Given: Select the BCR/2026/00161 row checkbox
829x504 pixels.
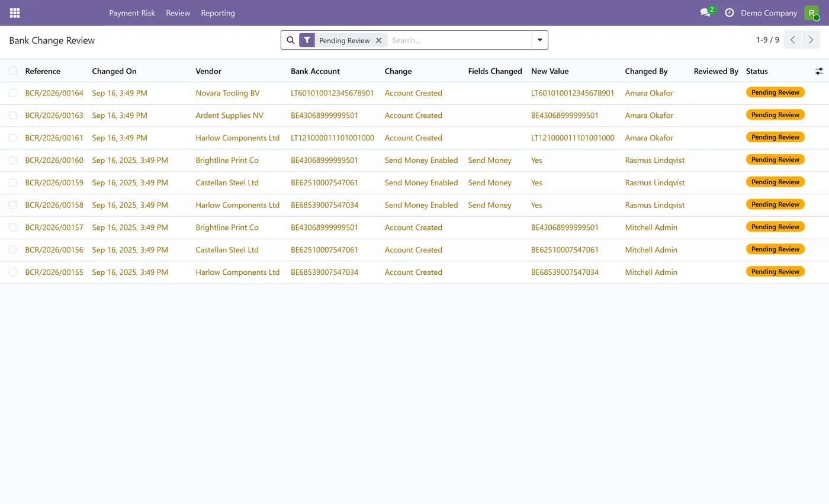Looking at the screenshot, I should pyautogui.click(x=13, y=138).
